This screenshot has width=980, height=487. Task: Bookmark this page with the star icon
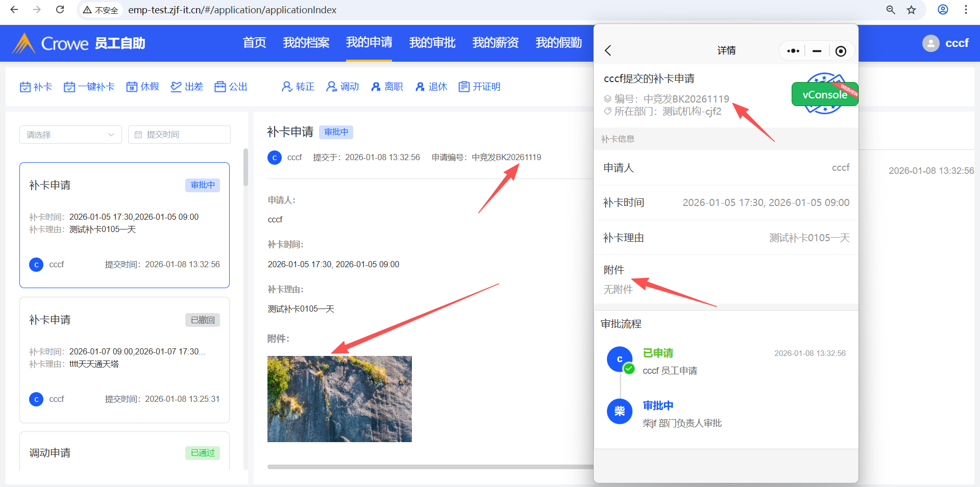click(x=912, y=10)
